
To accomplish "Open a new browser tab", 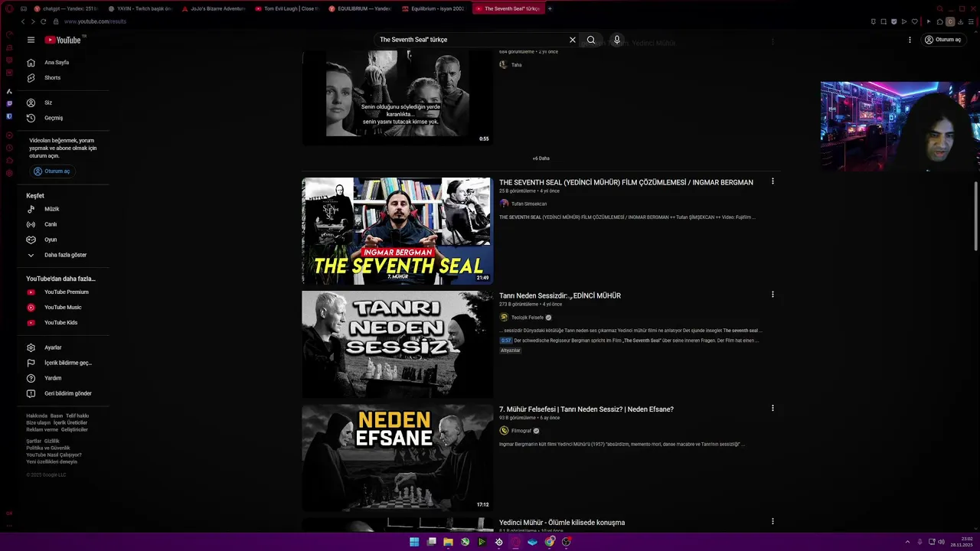I will (x=550, y=8).
